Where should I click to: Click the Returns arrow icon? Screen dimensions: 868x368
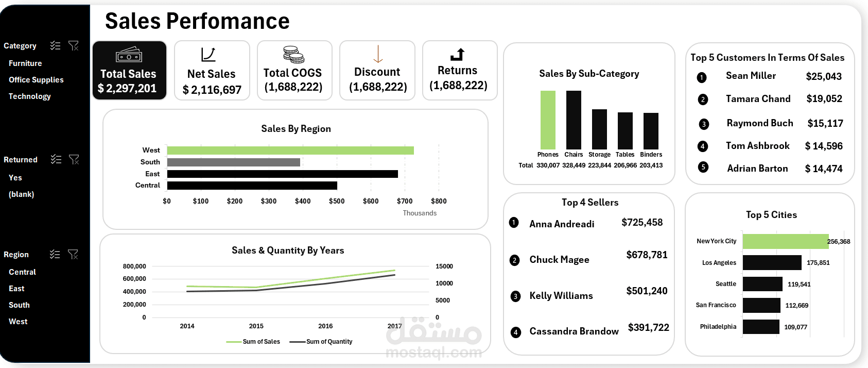point(457,54)
